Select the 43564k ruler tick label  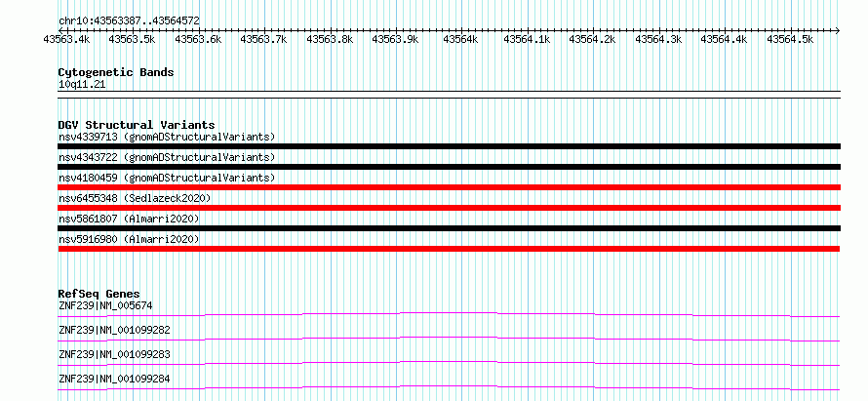point(460,39)
